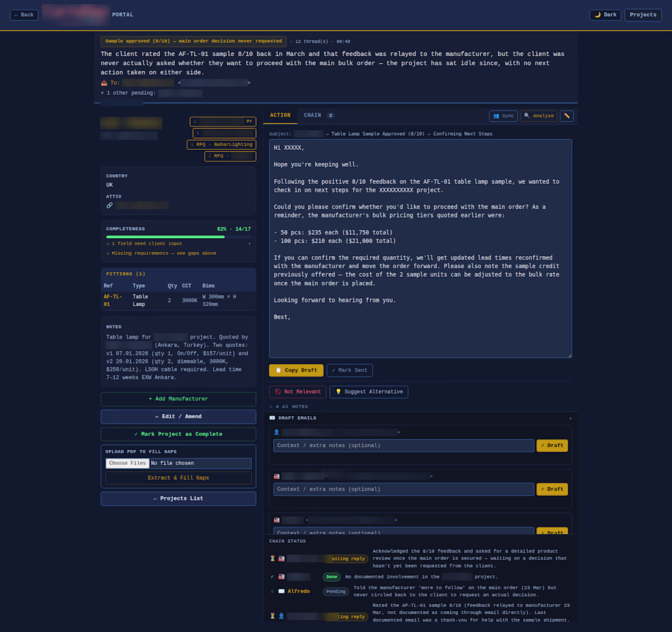The image size is (672, 632).
Task: Click the factory icon in first chain row
Action: click(281, 559)
